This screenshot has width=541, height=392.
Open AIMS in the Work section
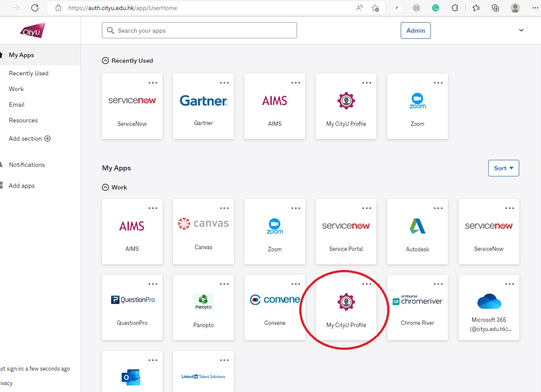[132, 232]
